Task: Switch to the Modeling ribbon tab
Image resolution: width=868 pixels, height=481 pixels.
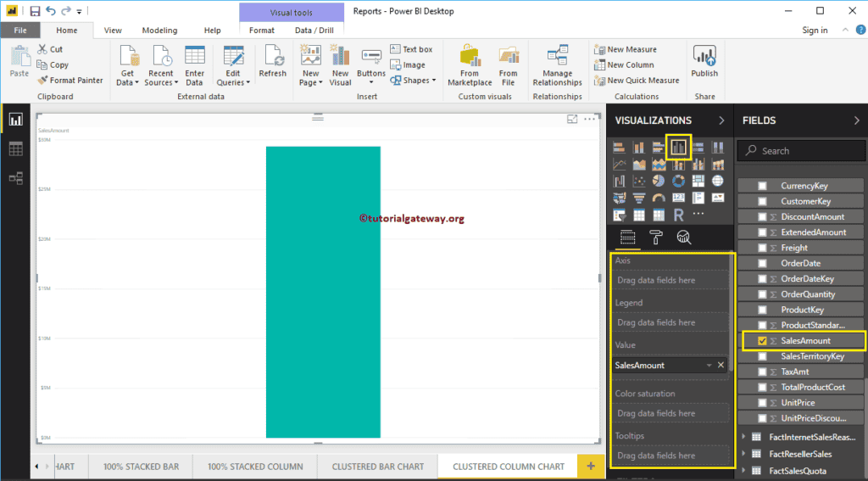Action: 159,31
